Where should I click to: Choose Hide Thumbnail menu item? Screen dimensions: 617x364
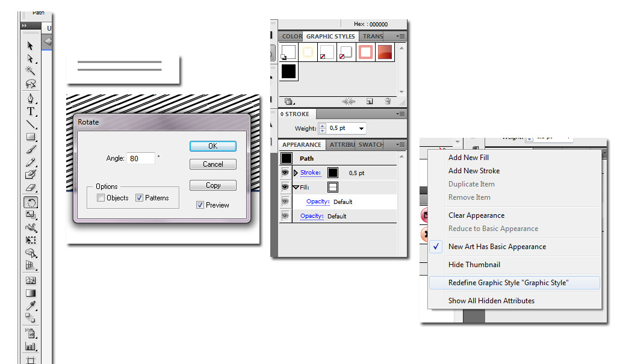pos(474,265)
